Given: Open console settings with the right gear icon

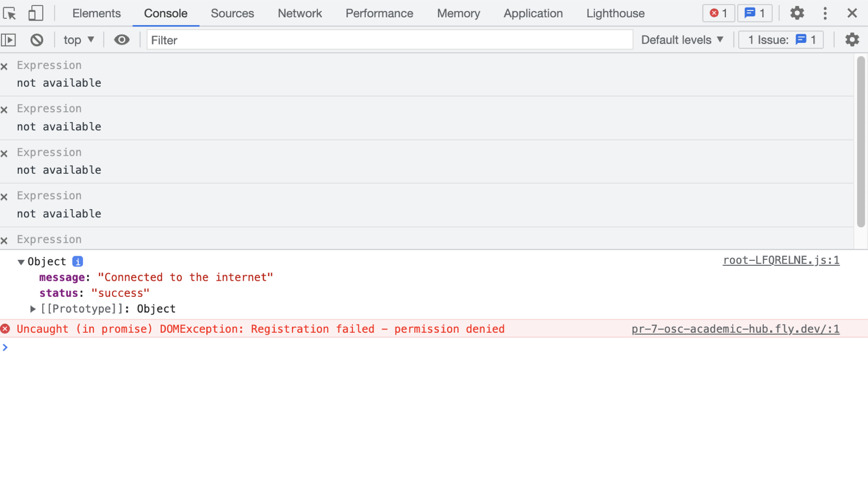Looking at the screenshot, I should coord(853,40).
